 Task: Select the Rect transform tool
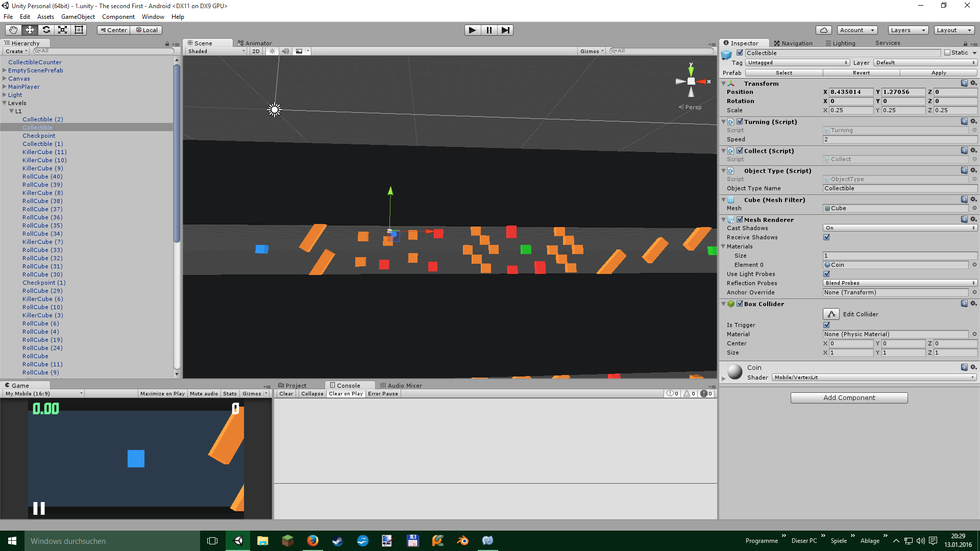coord(79,30)
